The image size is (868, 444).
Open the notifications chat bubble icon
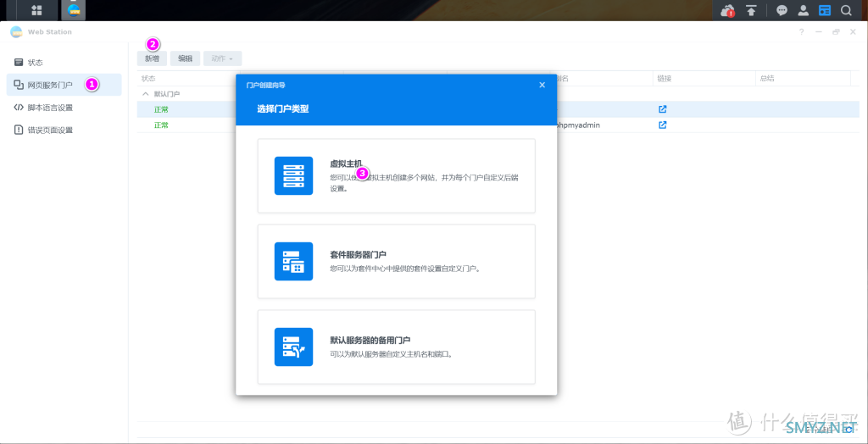tap(782, 10)
